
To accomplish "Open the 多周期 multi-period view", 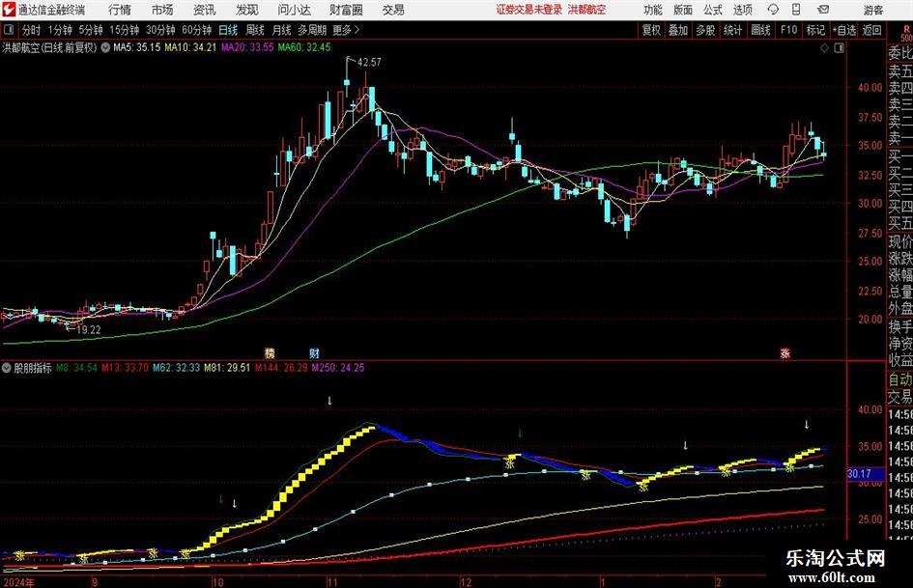I will coord(312,30).
